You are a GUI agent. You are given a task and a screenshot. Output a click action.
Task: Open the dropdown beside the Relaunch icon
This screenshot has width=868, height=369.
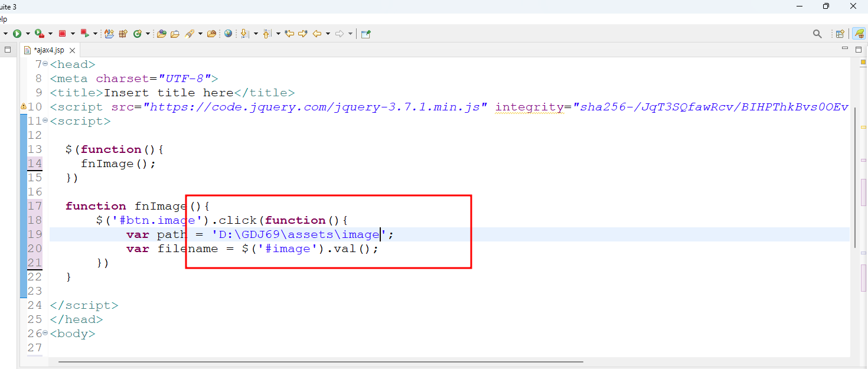click(95, 34)
